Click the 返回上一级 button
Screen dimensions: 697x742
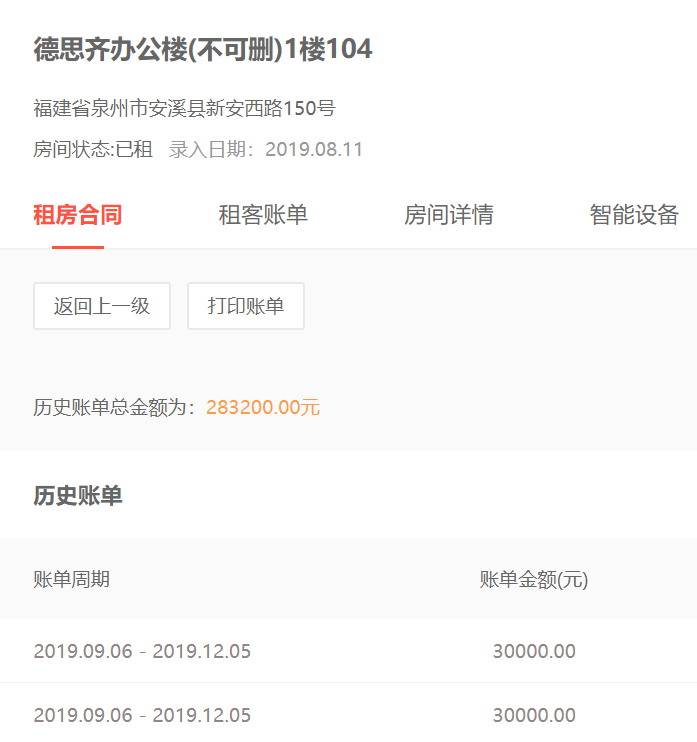[102, 306]
